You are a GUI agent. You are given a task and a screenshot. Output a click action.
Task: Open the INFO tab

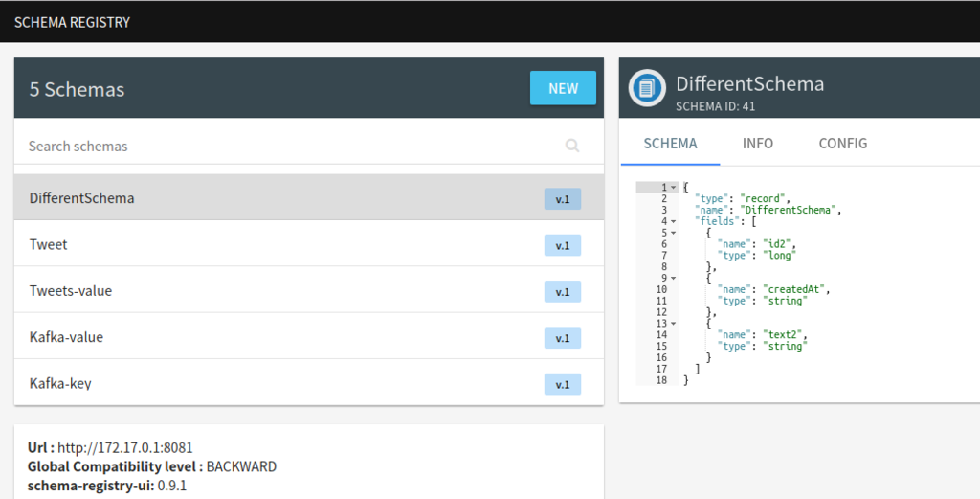pos(758,144)
